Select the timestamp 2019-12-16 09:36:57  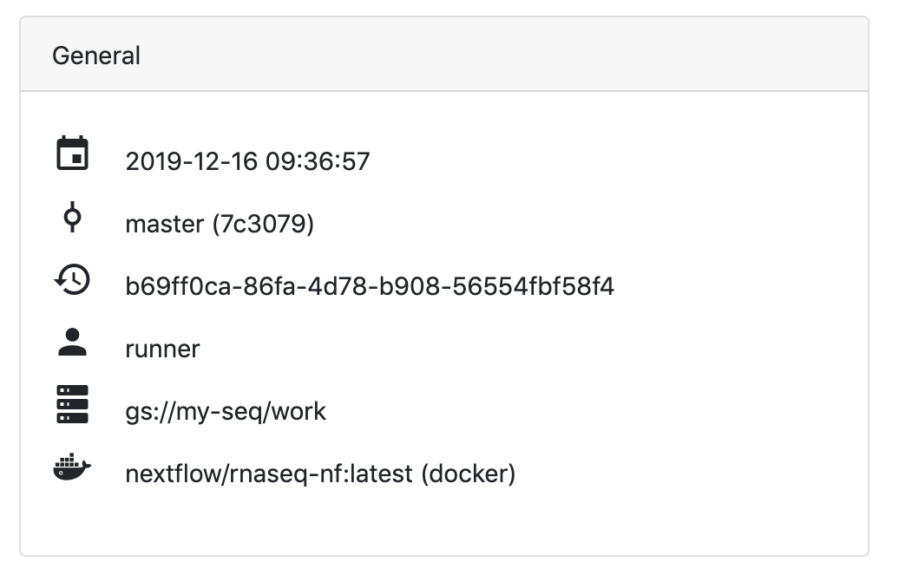(x=248, y=160)
